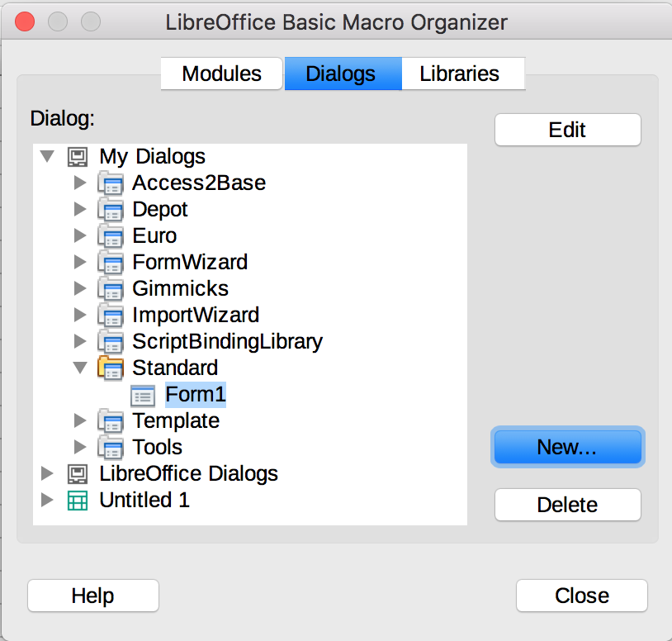The width and height of the screenshot is (672, 641).
Task: Select the Access2Base library folder icon
Action: [x=111, y=183]
